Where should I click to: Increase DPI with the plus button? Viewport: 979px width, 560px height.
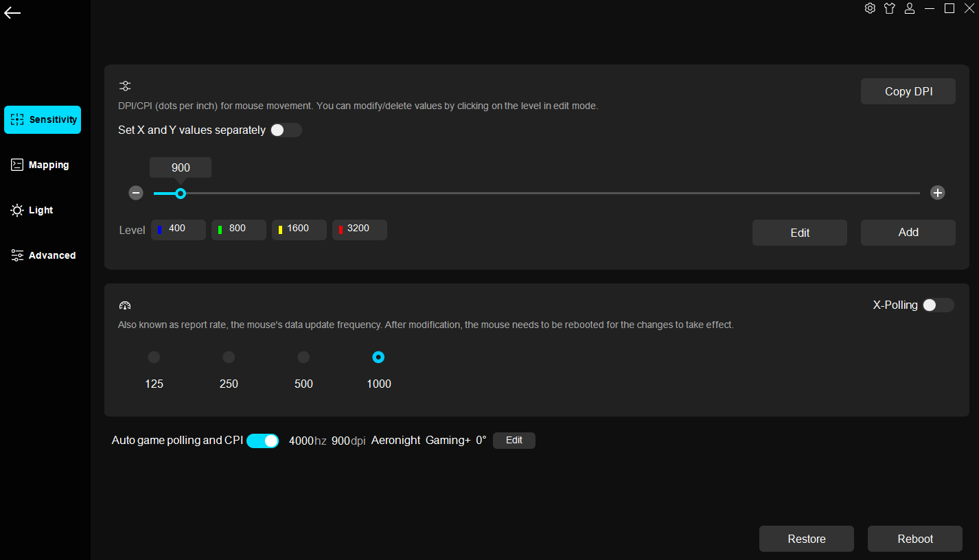[x=937, y=193]
